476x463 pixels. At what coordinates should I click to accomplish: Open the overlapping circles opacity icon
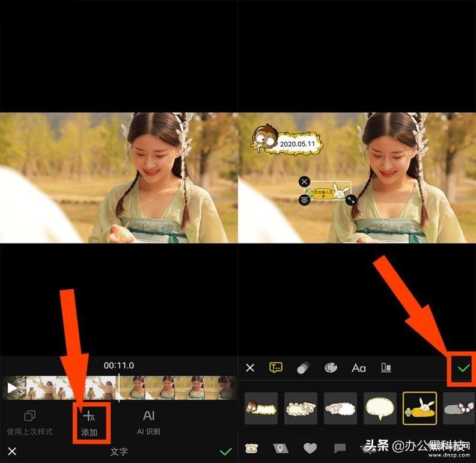(303, 368)
